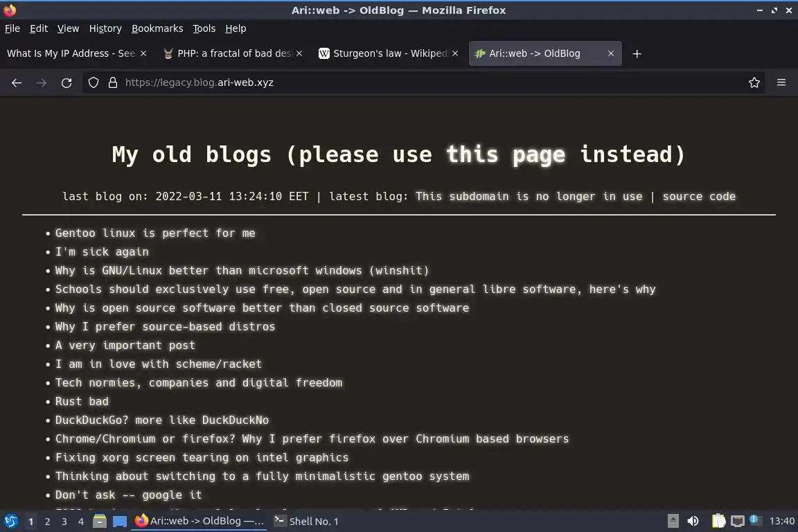
Task: Open the tracking protection shield icon
Action: (x=94, y=82)
